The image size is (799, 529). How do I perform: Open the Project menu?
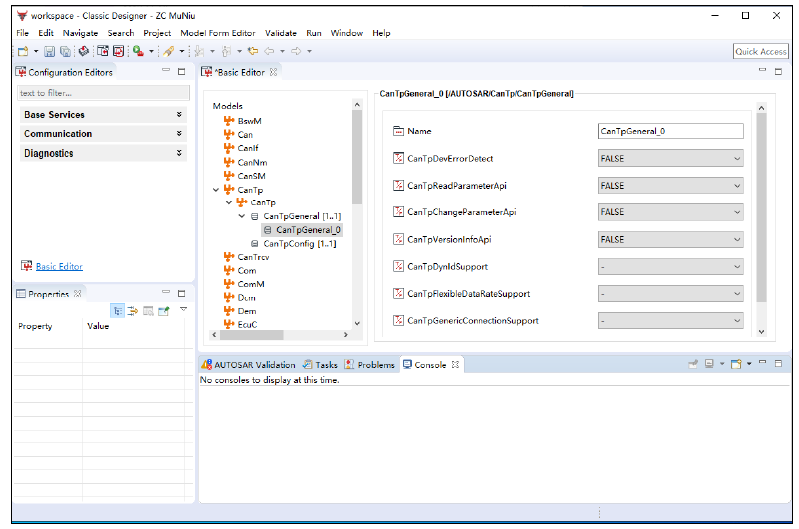coord(157,33)
